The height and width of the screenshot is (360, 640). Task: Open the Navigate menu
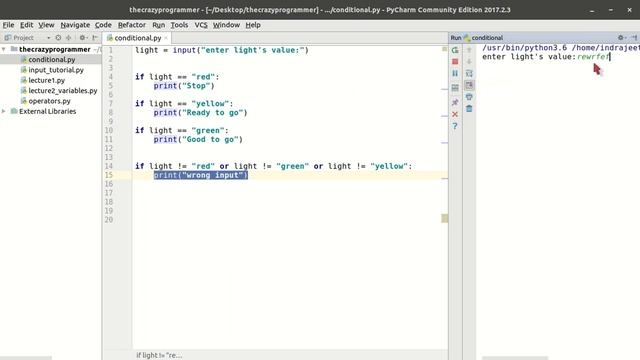(75, 25)
